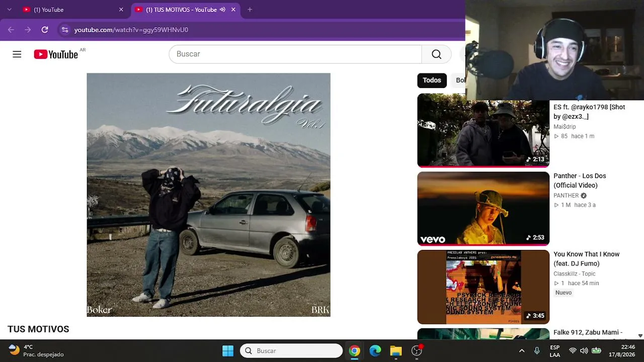This screenshot has width=644, height=362.
Task: Open the "Panther - Los Dos" video thumbnail
Action: click(484, 209)
